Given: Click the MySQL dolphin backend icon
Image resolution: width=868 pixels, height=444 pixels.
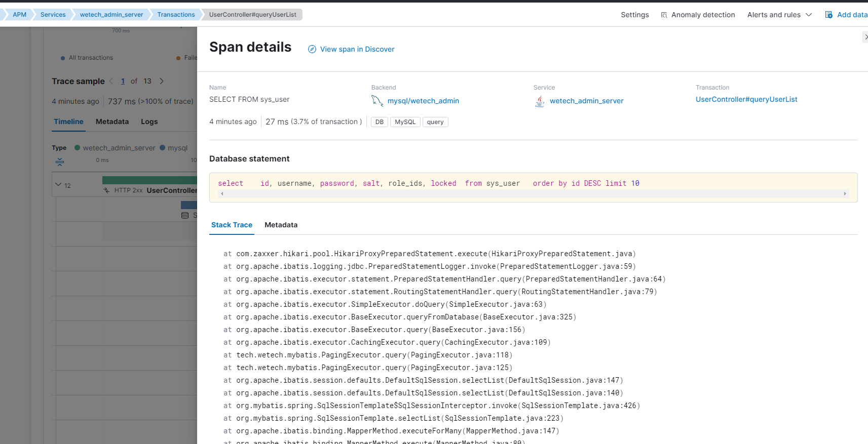Looking at the screenshot, I should [377, 101].
